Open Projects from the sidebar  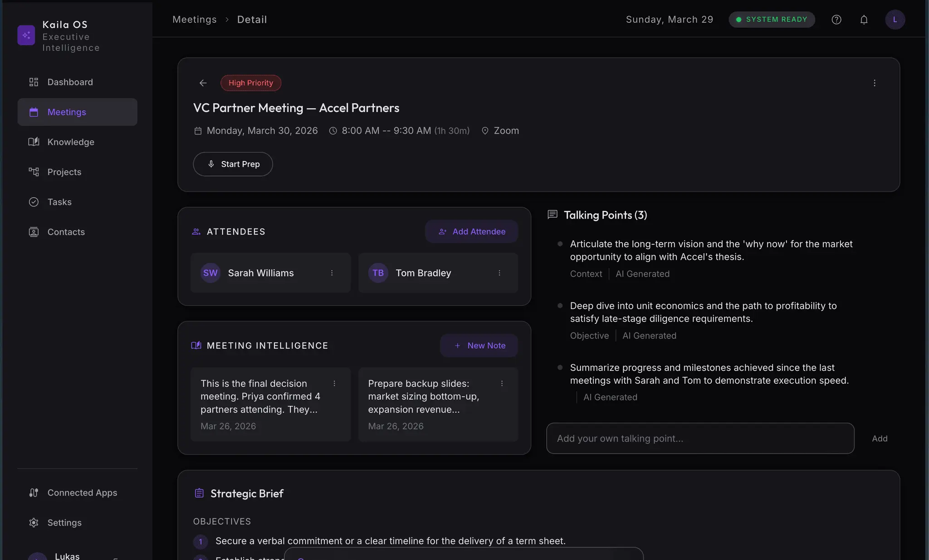coord(77,172)
